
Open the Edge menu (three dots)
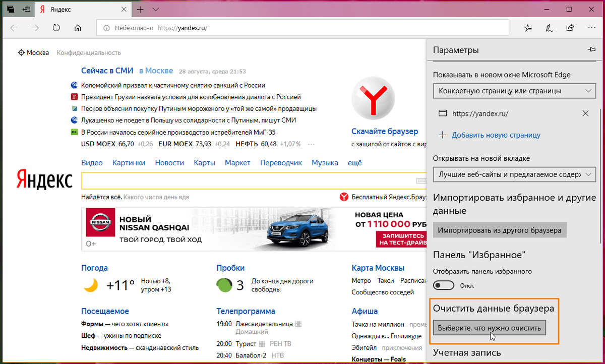(591, 28)
